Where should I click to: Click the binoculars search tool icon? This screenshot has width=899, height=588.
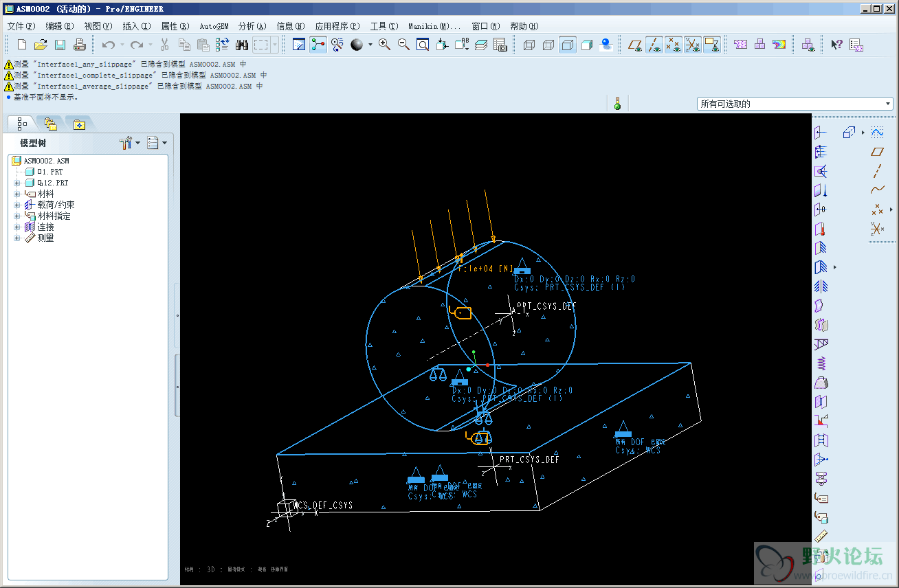click(242, 45)
